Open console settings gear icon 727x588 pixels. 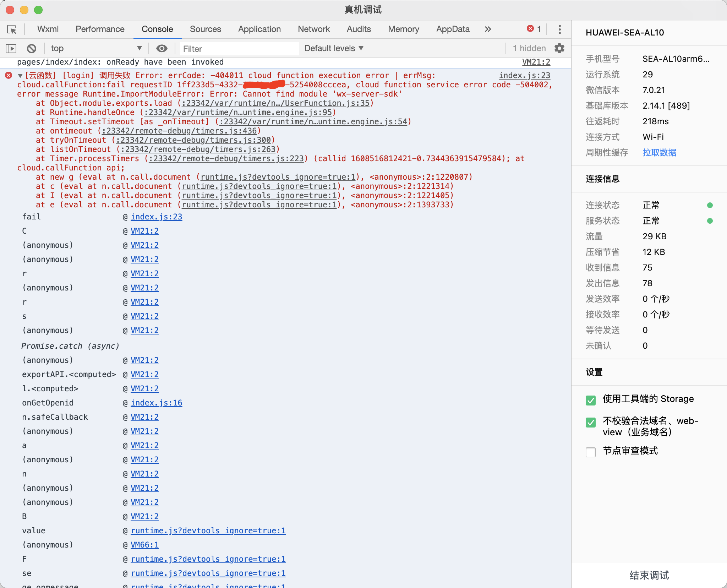(x=559, y=48)
